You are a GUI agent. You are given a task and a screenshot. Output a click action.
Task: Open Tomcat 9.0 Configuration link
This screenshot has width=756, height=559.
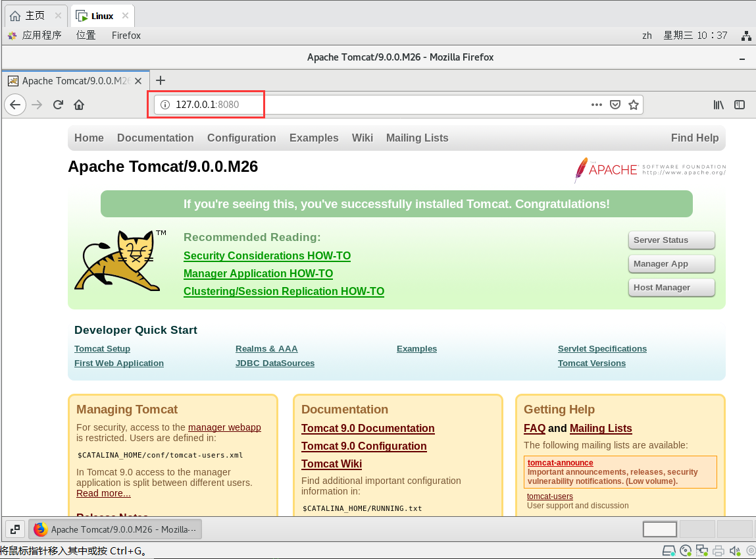tap(364, 446)
